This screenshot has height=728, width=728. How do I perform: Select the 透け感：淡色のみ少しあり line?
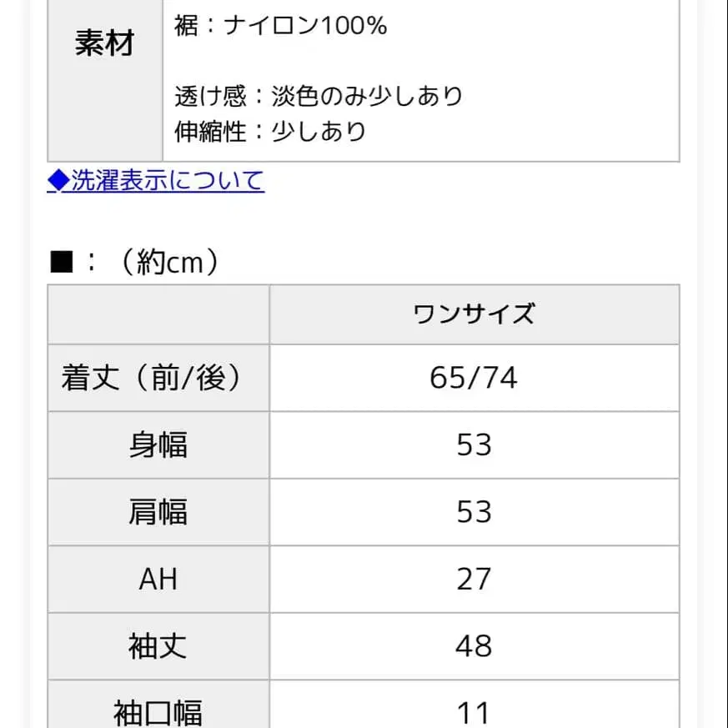(317, 95)
